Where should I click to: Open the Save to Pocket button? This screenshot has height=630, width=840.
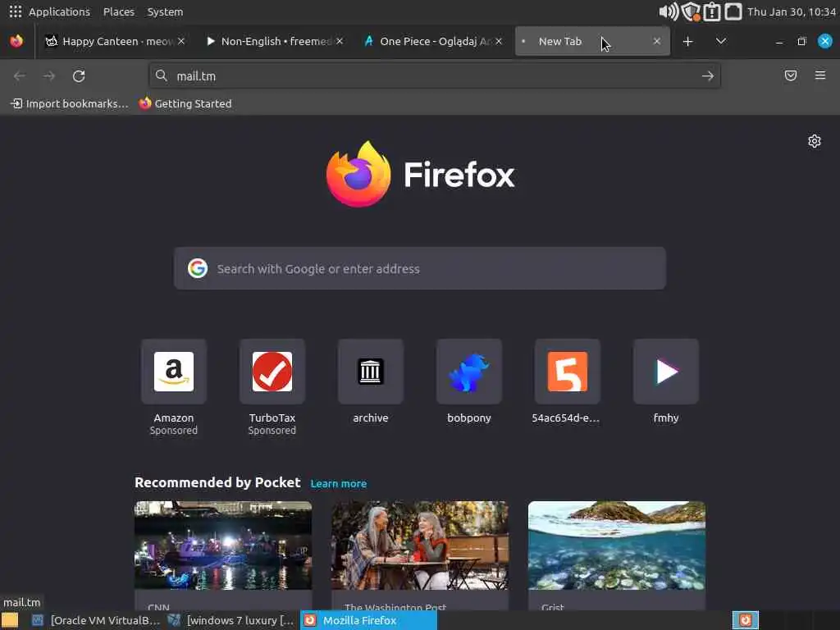791,75
